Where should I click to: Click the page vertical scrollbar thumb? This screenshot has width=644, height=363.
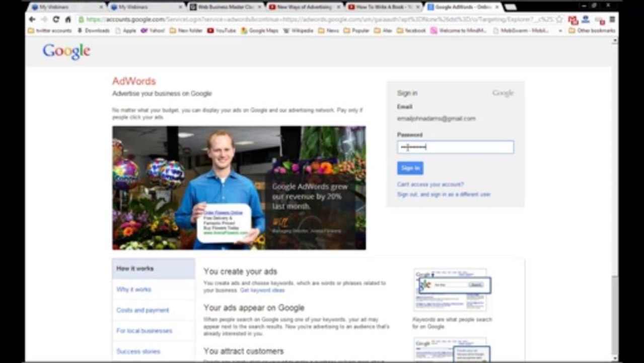[x=615, y=315]
